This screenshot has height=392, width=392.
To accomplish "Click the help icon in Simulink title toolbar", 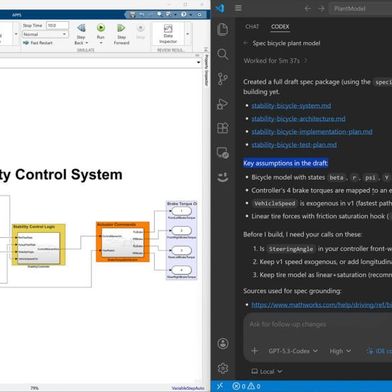I will tap(184, 14).
